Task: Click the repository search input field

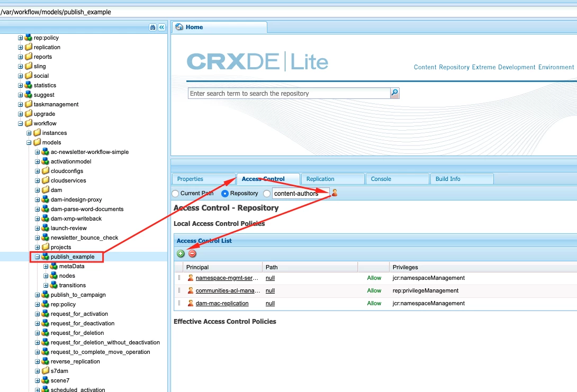Action: click(289, 94)
